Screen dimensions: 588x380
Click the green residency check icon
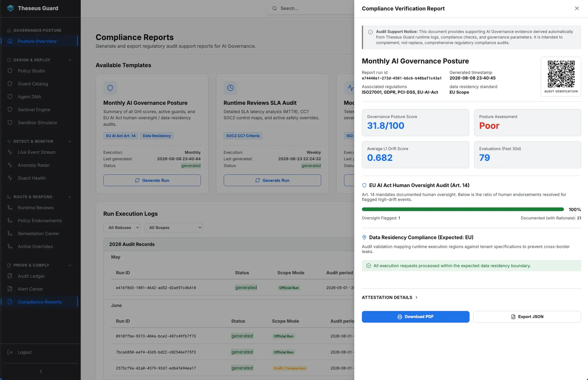click(x=368, y=266)
